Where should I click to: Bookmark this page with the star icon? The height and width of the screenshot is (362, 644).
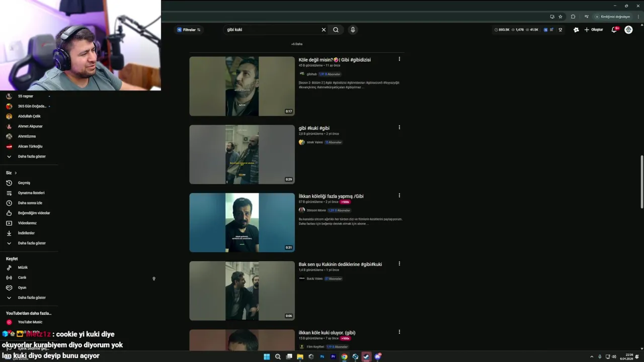[560, 17]
